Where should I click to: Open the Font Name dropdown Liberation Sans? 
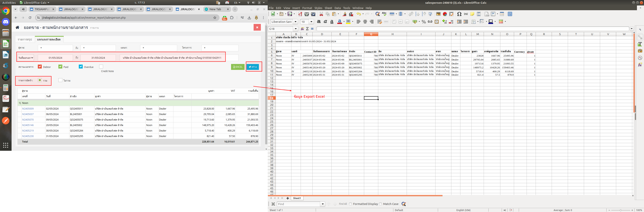296,22
